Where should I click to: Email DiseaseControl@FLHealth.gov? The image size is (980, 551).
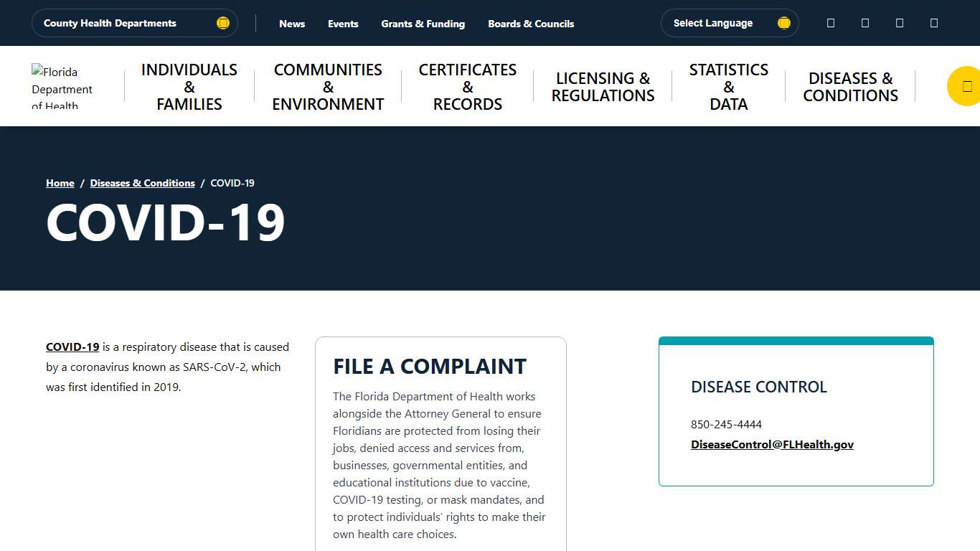(772, 444)
